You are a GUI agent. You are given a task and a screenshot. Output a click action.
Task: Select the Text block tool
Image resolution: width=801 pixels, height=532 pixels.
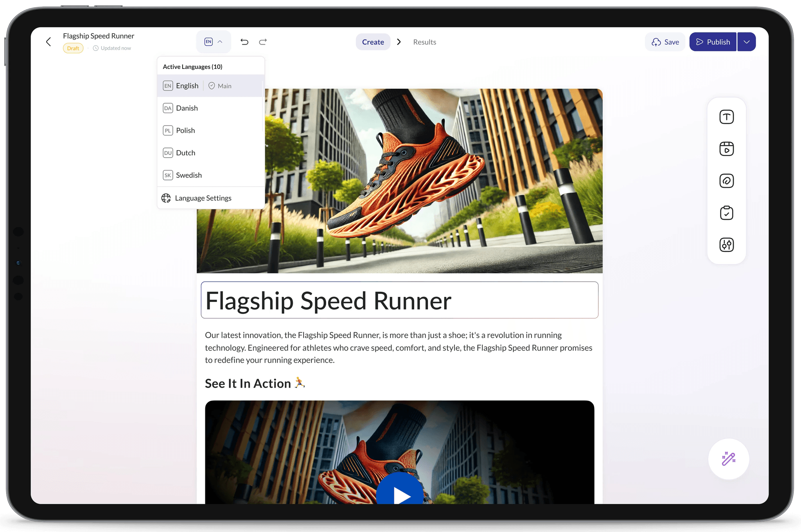[726, 117]
